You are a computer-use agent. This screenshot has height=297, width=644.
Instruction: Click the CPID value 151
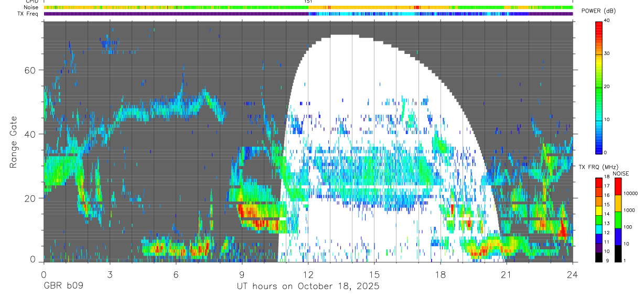(308, 2)
